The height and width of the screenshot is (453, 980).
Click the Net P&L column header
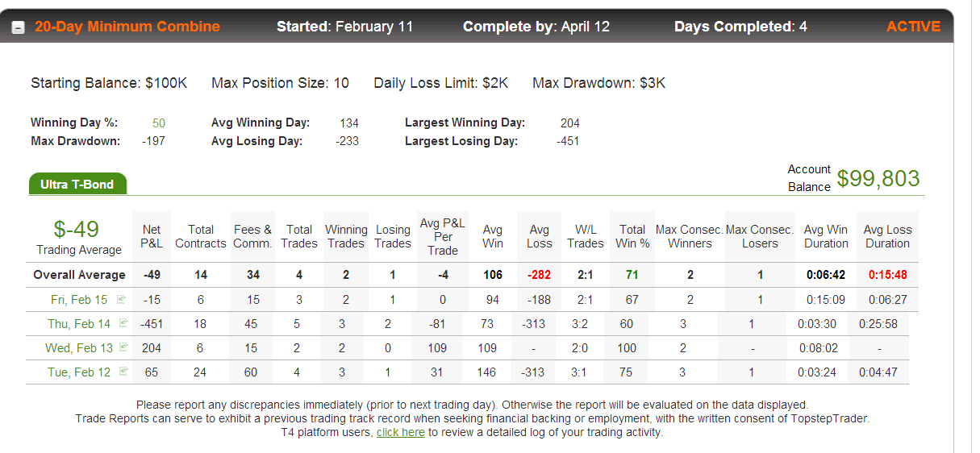click(x=151, y=236)
